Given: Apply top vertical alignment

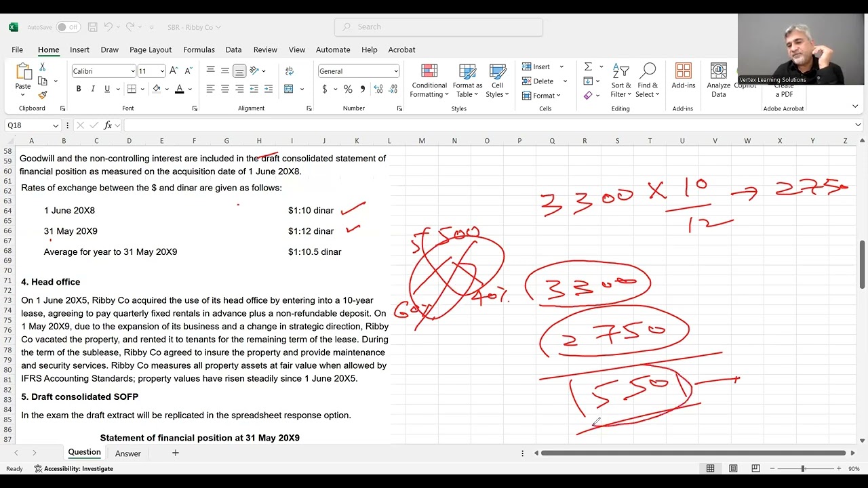Looking at the screenshot, I should click(210, 70).
